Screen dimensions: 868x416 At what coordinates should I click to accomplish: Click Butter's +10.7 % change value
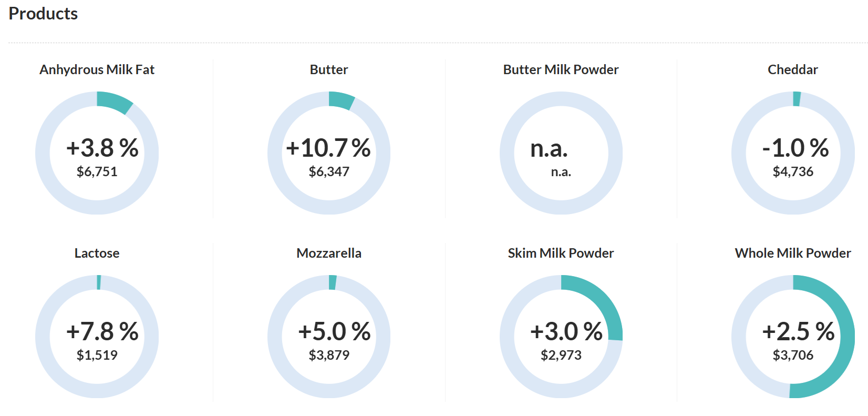click(328, 148)
